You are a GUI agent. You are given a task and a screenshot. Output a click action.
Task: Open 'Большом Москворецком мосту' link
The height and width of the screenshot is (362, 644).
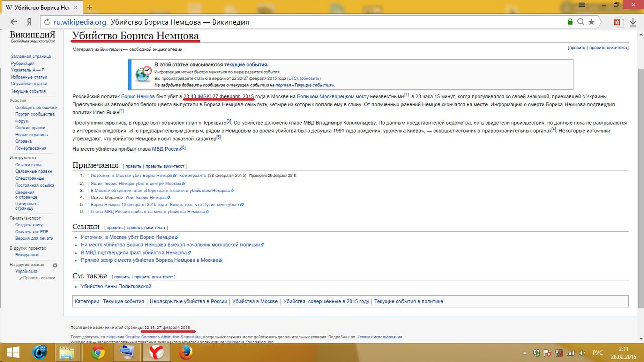point(333,96)
